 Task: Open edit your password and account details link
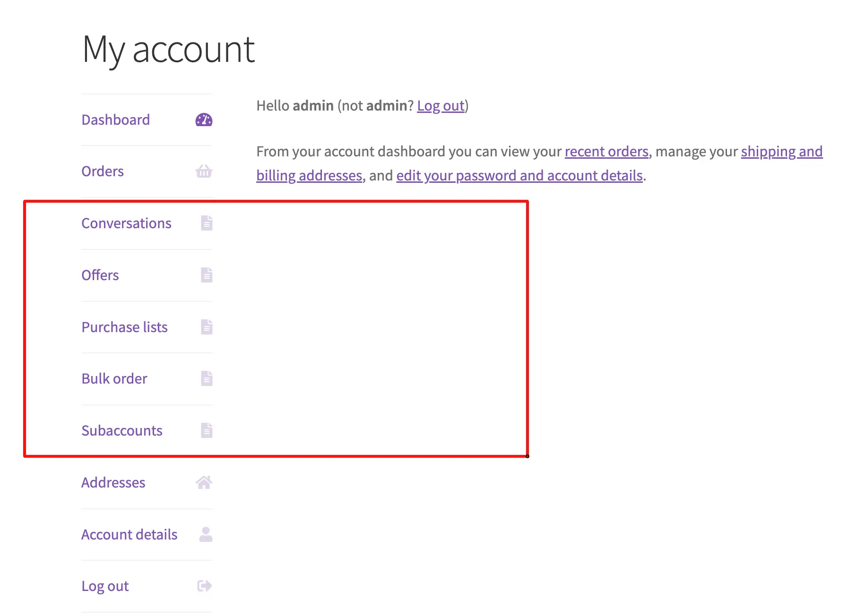[x=519, y=176]
